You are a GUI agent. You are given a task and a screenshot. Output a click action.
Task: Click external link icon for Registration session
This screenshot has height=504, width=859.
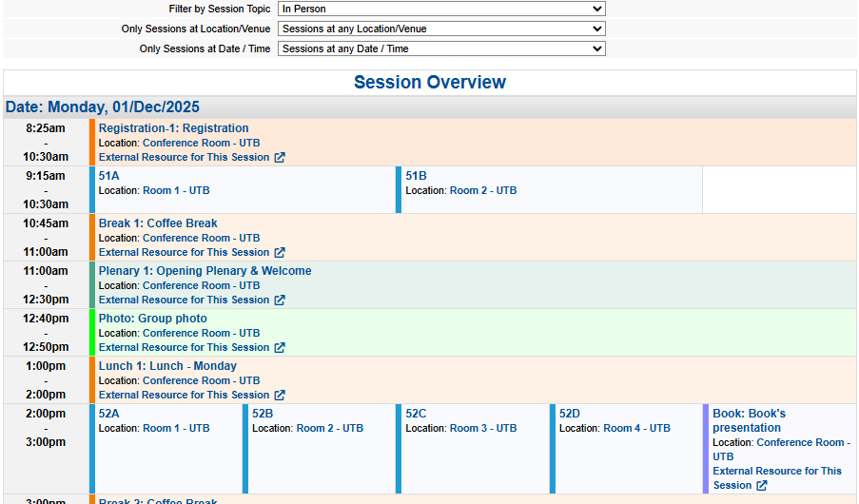coord(280,158)
